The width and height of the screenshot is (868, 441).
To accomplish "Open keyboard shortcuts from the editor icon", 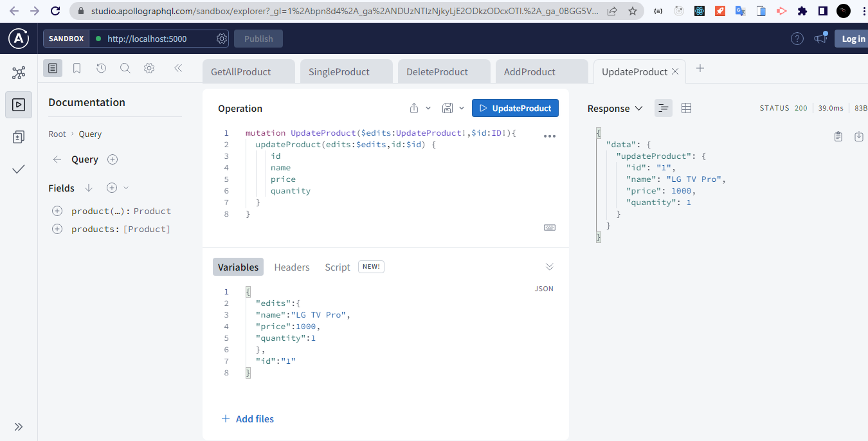I will [x=550, y=227].
